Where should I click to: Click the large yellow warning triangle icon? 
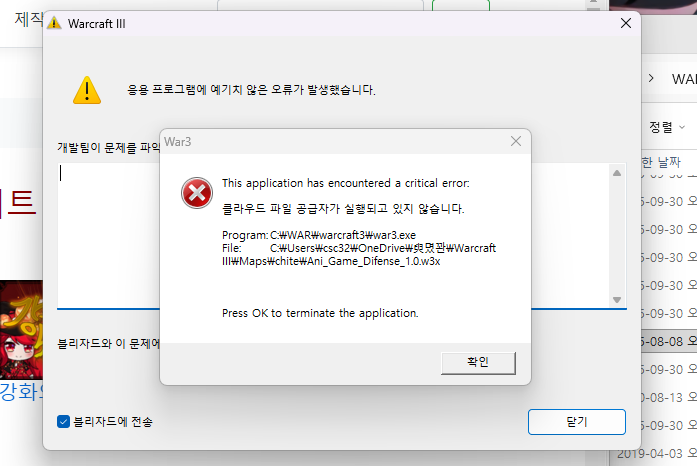point(87,90)
